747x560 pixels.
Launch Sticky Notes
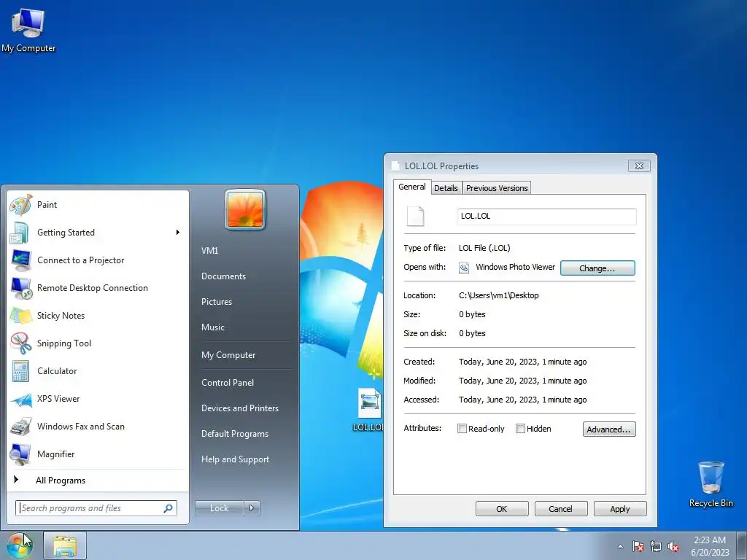coord(98,315)
